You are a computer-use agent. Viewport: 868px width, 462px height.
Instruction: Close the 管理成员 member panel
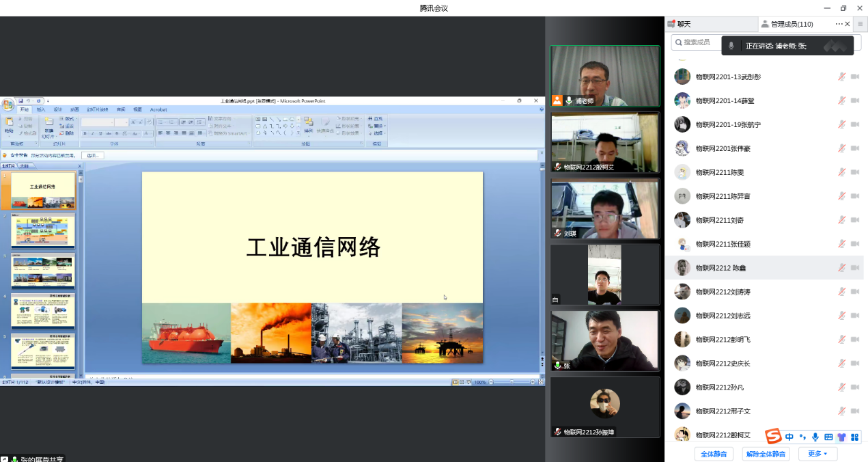tap(848, 24)
